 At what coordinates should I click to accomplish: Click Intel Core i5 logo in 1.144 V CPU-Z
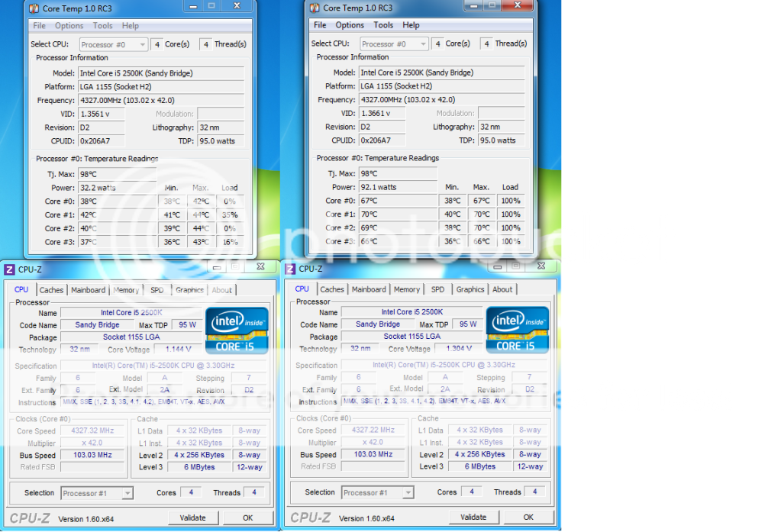point(237,330)
